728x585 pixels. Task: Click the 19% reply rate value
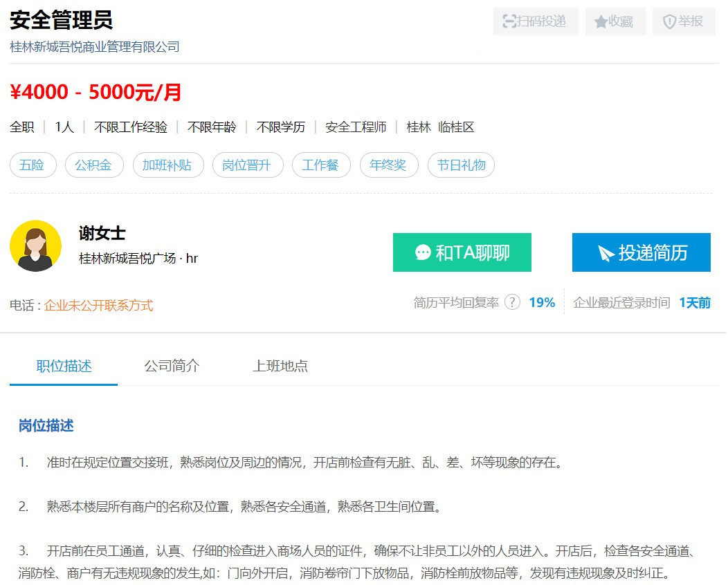click(542, 302)
